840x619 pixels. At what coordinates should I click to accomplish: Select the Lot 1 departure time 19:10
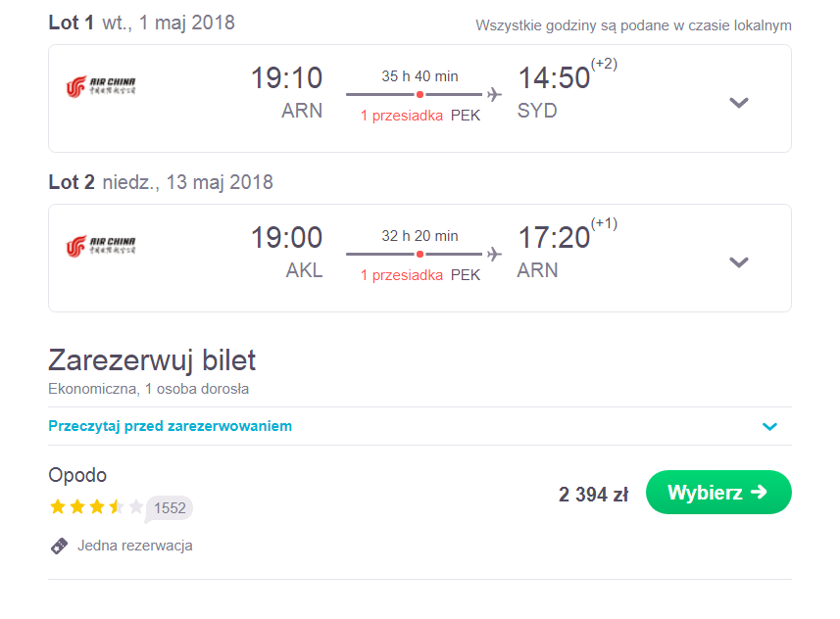pos(286,78)
